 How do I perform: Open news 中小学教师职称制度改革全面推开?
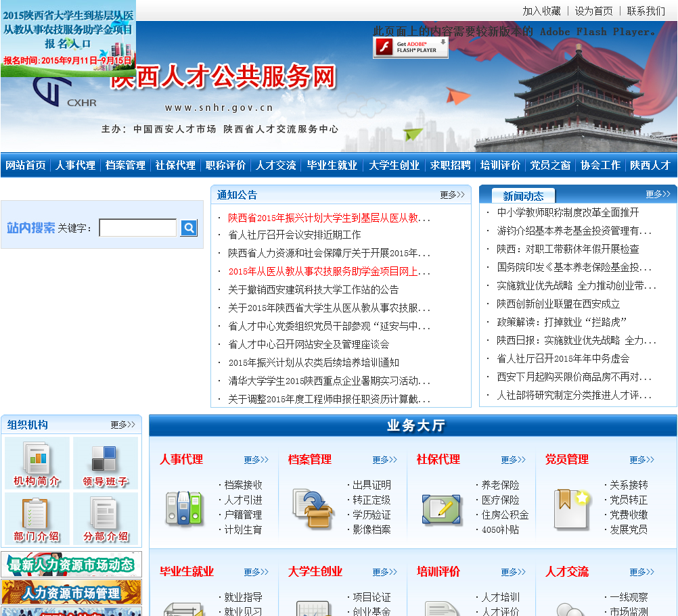568,212
